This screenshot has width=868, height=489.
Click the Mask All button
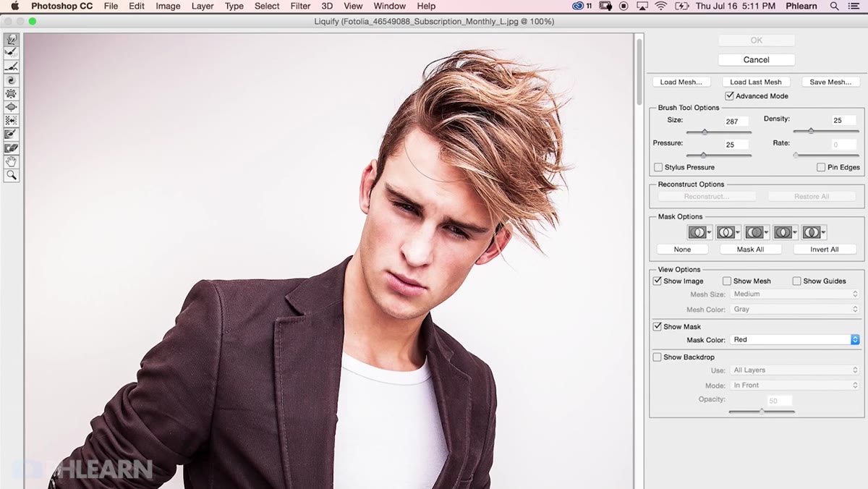coord(750,250)
